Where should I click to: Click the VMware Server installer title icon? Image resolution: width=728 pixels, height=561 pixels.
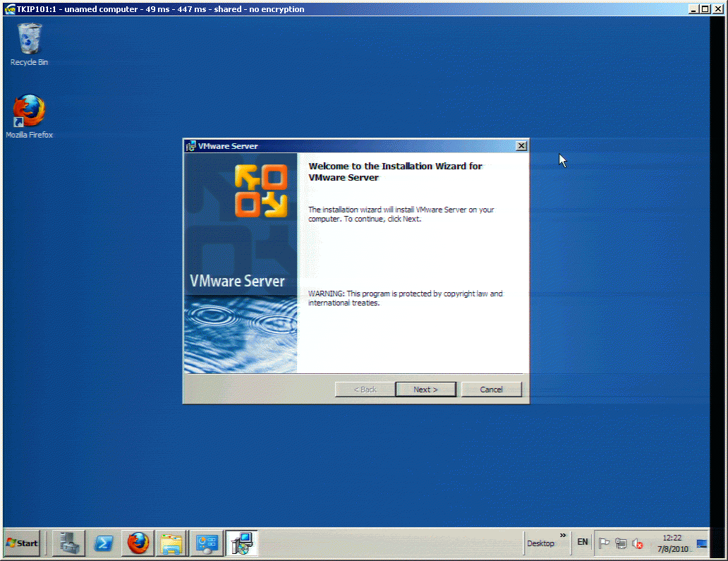[190, 146]
